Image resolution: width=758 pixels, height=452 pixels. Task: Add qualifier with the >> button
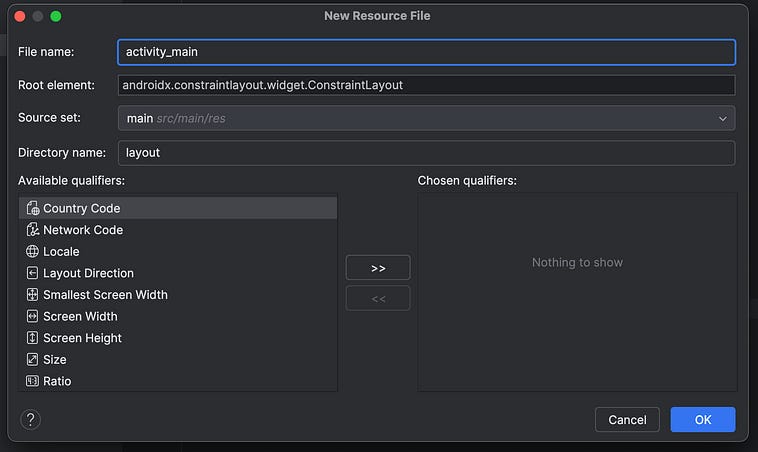point(378,268)
